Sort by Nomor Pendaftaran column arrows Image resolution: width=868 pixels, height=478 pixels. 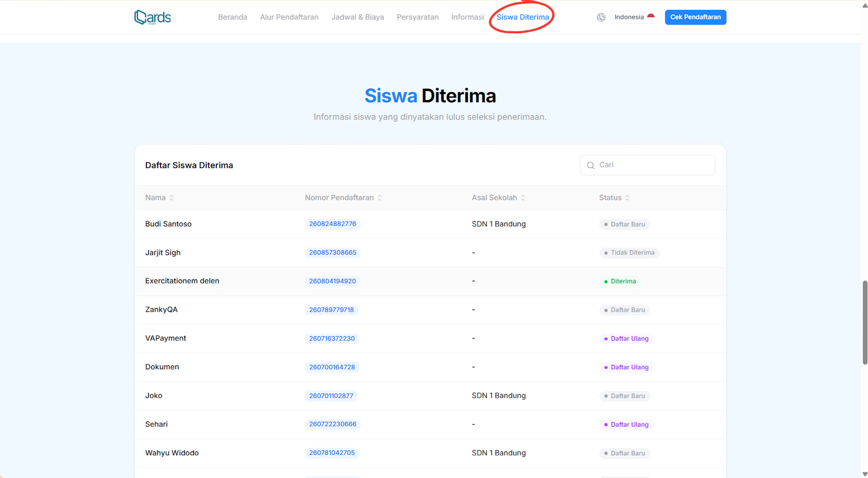pos(380,198)
